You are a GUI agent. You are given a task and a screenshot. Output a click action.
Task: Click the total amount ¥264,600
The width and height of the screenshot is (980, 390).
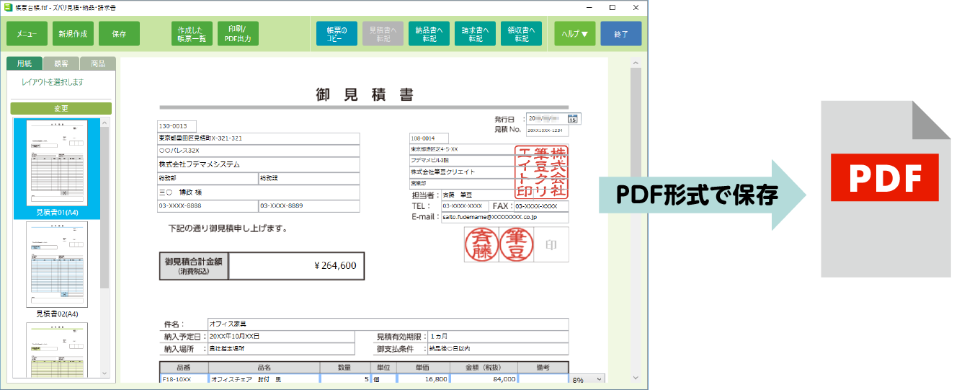coord(297,266)
